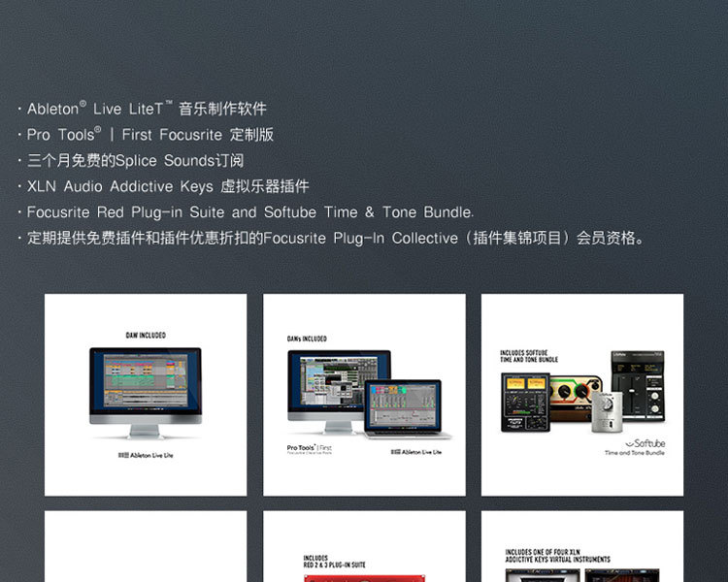Select the 'DAW INCLUDED' heading
Image resolution: width=728 pixels, height=582 pixels.
(x=146, y=335)
